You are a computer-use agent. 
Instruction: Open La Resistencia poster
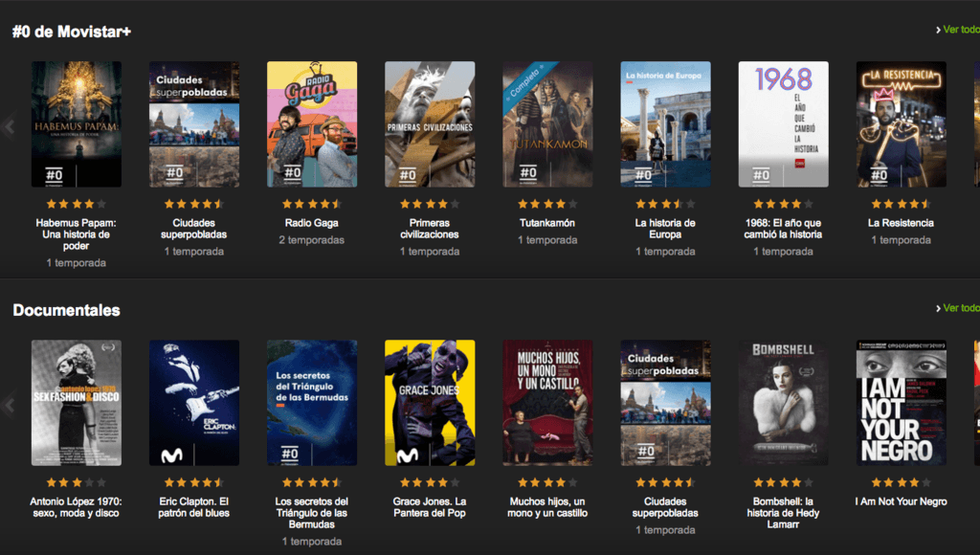901,124
